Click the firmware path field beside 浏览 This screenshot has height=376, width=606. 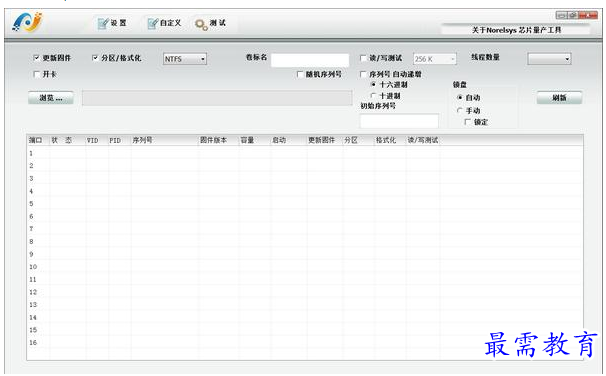(x=217, y=98)
